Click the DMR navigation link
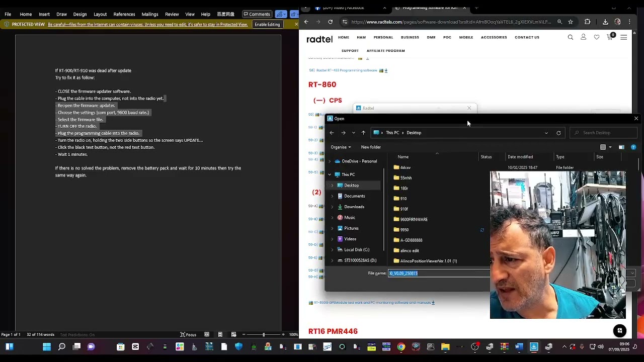 tap(431, 37)
